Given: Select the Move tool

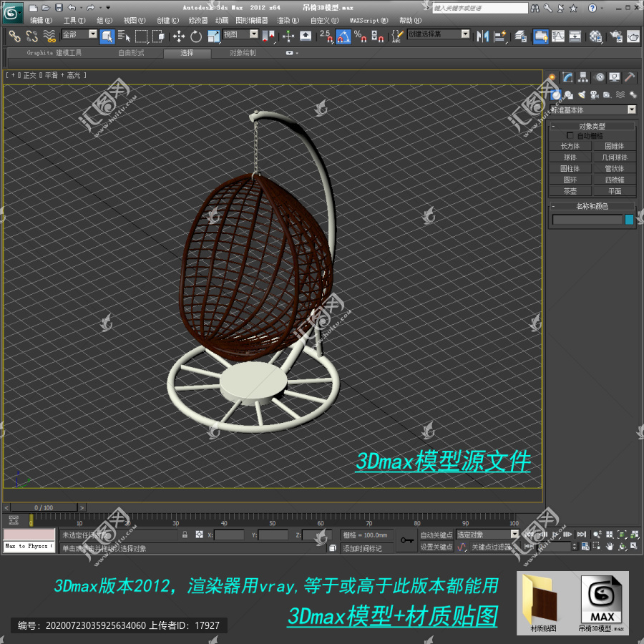Looking at the screenshot, I should [179, 36].
